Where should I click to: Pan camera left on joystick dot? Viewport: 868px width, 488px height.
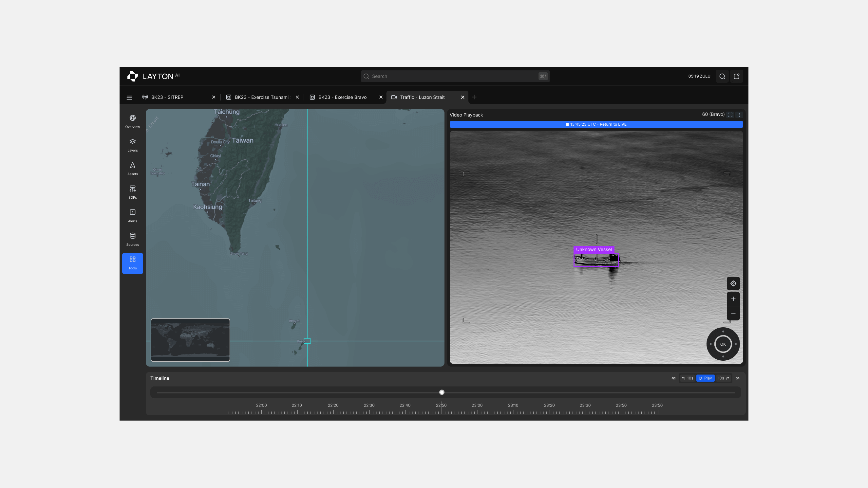(x=711, y=344)
